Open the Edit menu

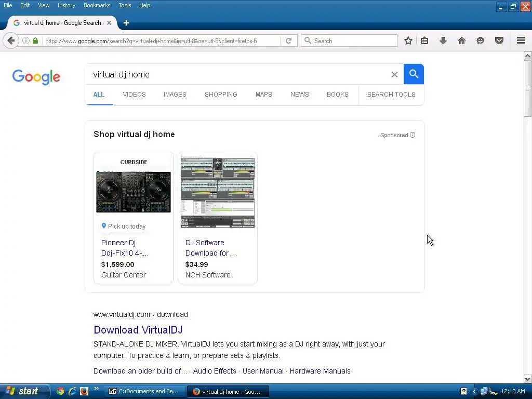(25, 5)
